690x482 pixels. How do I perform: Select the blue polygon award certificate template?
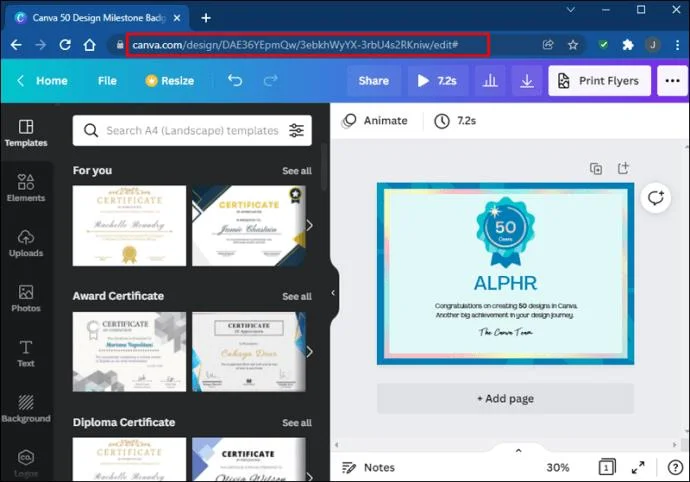click(249, 352)
